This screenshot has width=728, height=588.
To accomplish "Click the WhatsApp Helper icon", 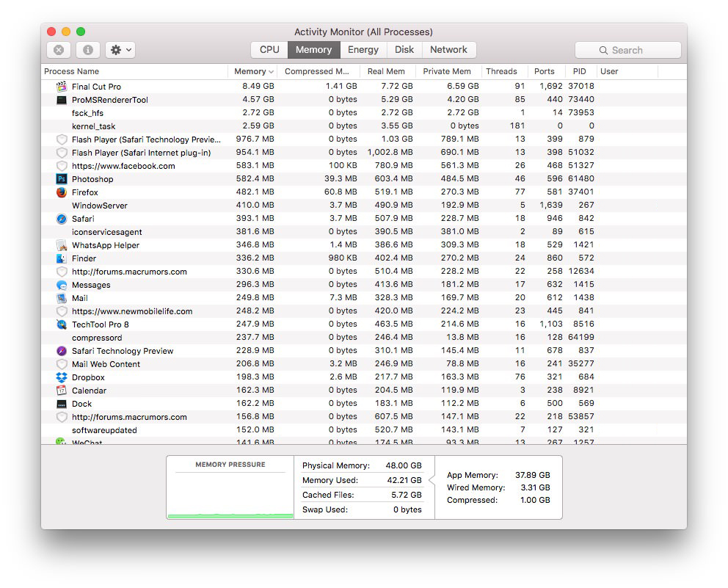I will point(62,245).
